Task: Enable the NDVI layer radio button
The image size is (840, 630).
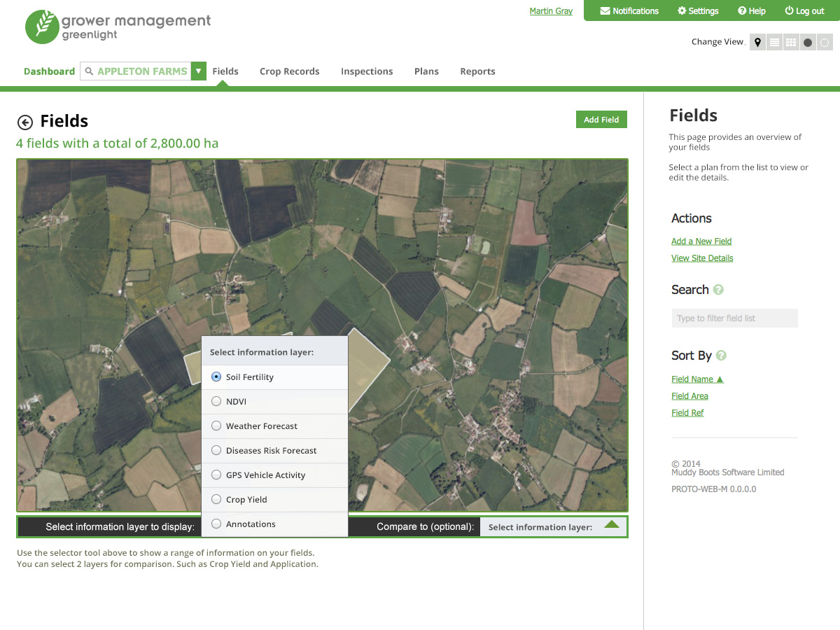Action: [216, 401]
